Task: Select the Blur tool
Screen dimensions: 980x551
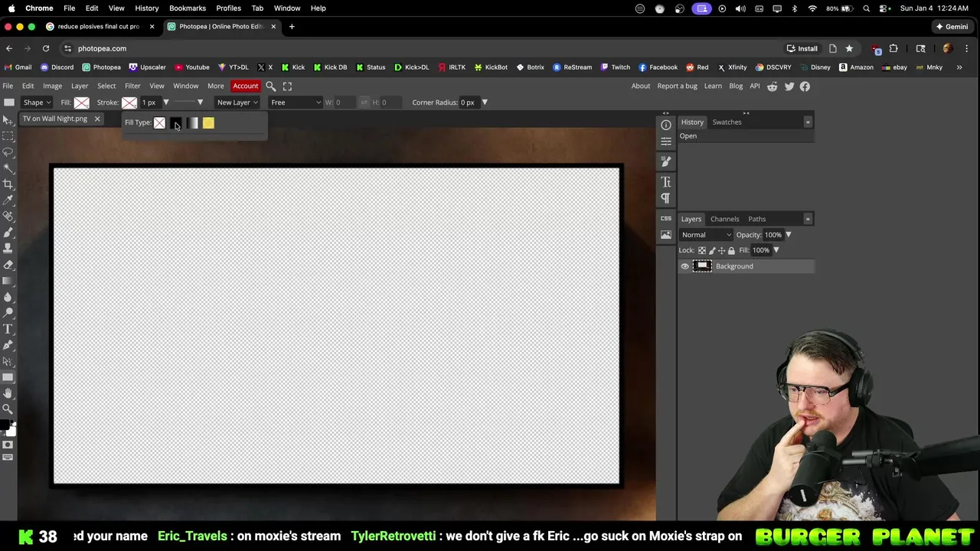Action: (8, 297)
